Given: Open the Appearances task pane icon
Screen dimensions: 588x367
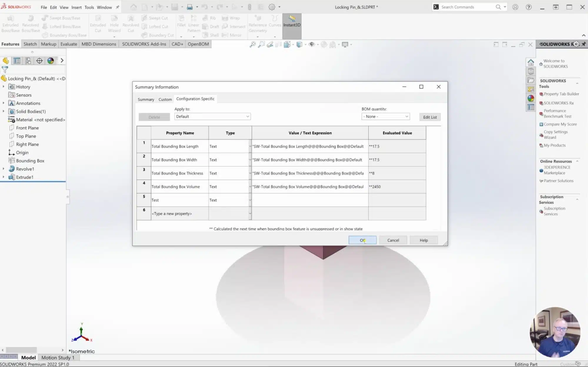Looking at the screenshot, I should 531,98.
